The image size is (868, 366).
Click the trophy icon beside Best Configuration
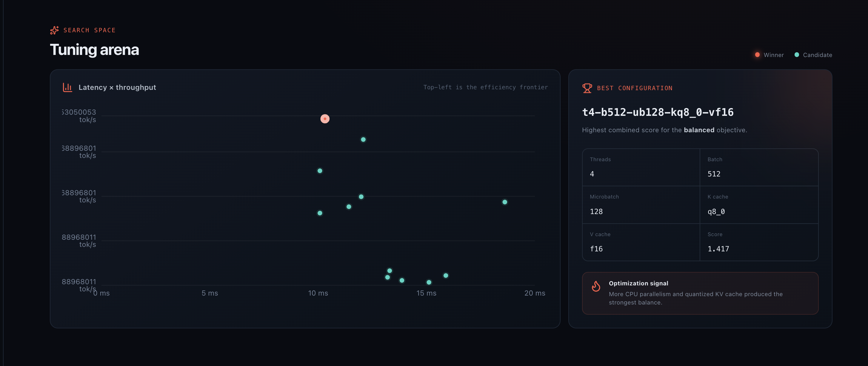(x=587, y=88)
